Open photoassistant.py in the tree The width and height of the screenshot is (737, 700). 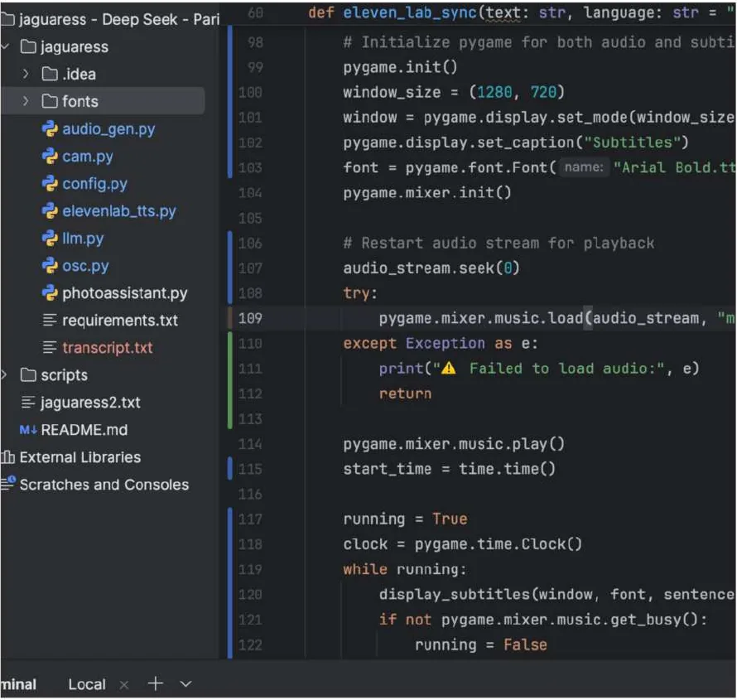point(124,293)
